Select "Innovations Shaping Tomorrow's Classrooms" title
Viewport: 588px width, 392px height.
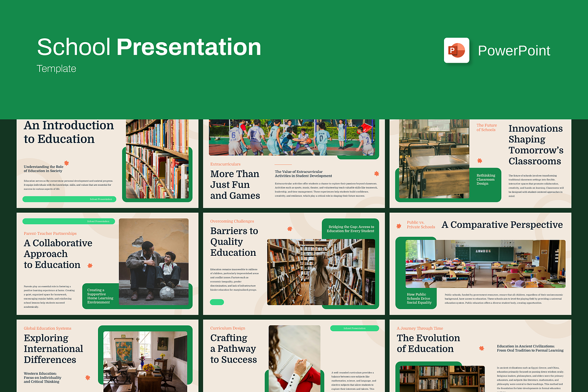[x=536, y=145]
